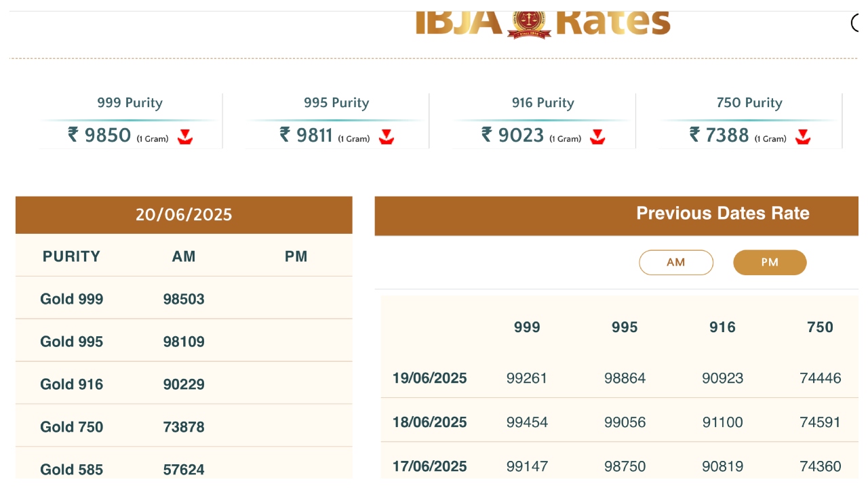868x488 pixels.
Task: Click the 20/06/2025 date header
Action: [184, 215]
